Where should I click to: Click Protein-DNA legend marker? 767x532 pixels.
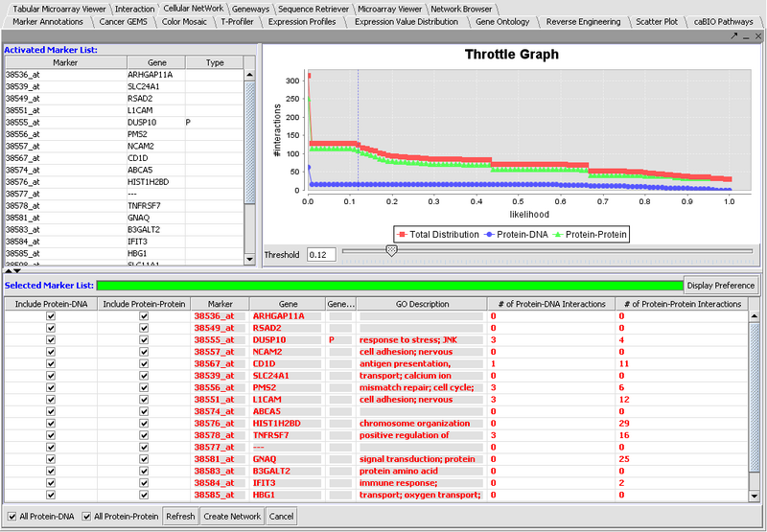[x=489, y=235]
